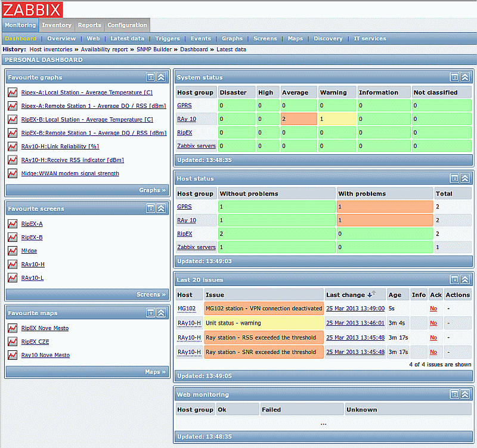Viewport: 477px width, 448px height.
Task: Click the graph icon beside RAy10-H:Receive RSS indicator
Action: [x=13, y=160]
